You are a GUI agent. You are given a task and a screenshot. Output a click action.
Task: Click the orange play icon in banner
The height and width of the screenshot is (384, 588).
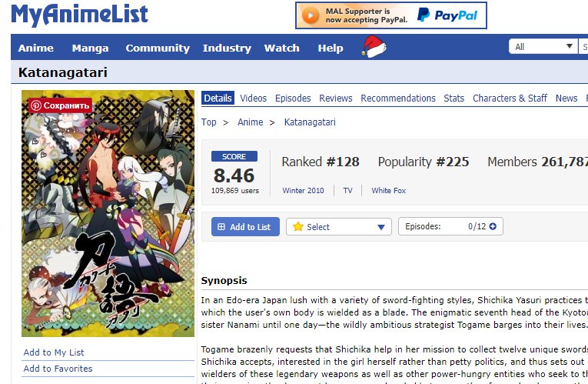click(311, 15)
